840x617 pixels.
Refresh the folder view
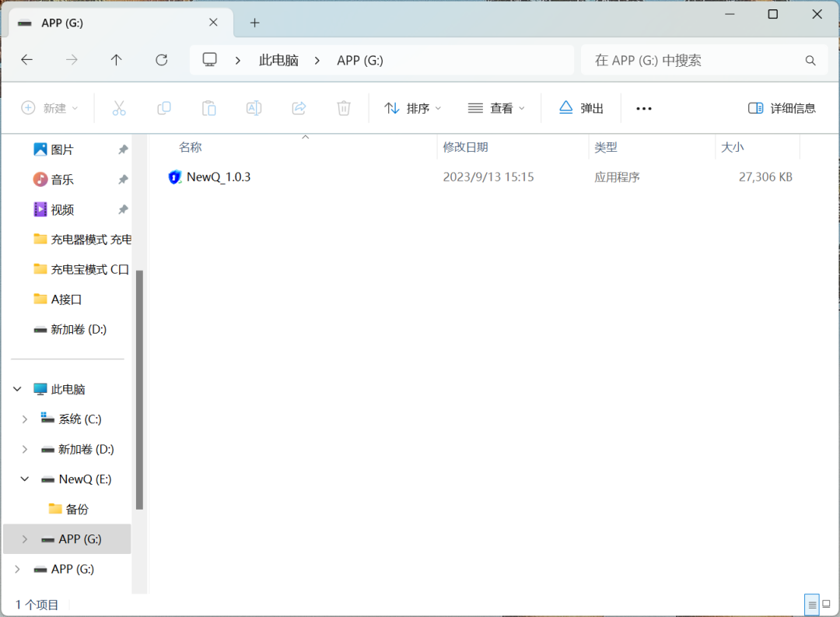pyautogui.click(x=161, y=60)
